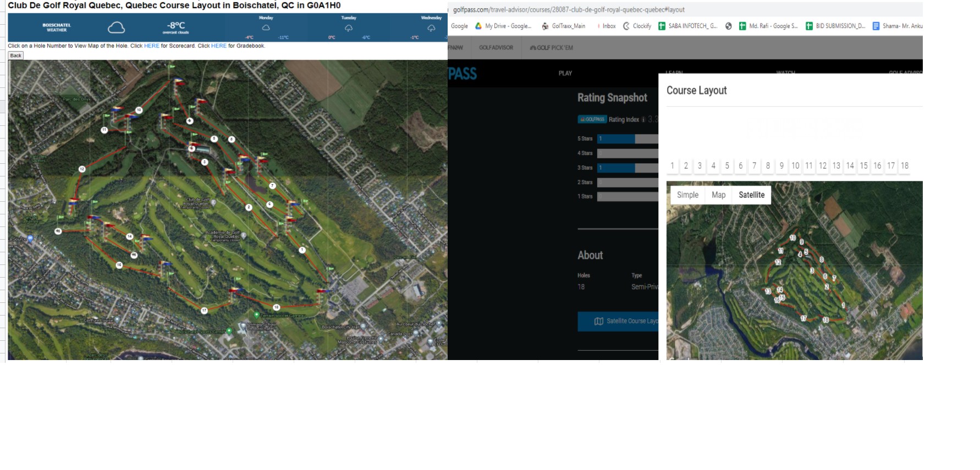Click the green Terrain soccer map pin

pos(256,315)
